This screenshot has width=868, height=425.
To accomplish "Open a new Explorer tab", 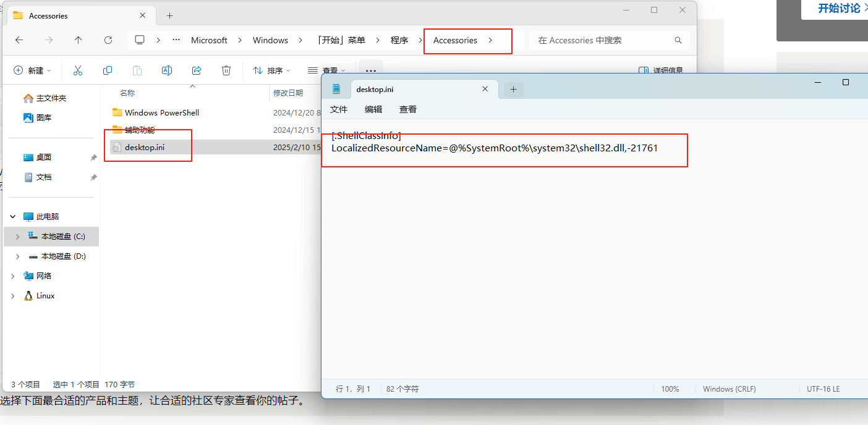I will pyautogui.click(x=170, y=15).
